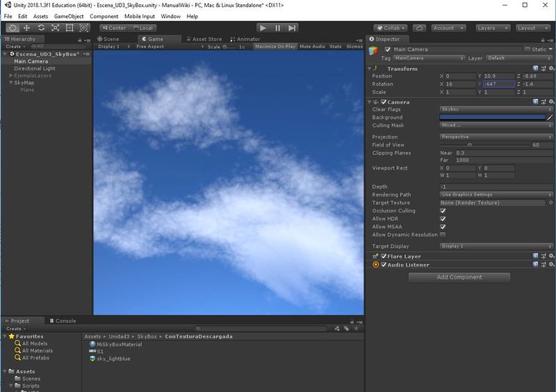Pick background color with eyedropper
This screenshot has height=392, width=556.
click(x=550, y=117)
